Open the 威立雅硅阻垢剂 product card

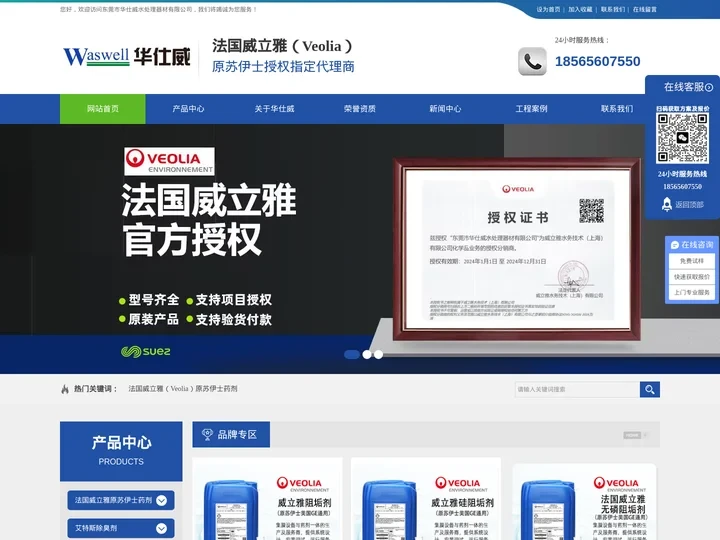[x=426, y=499]
